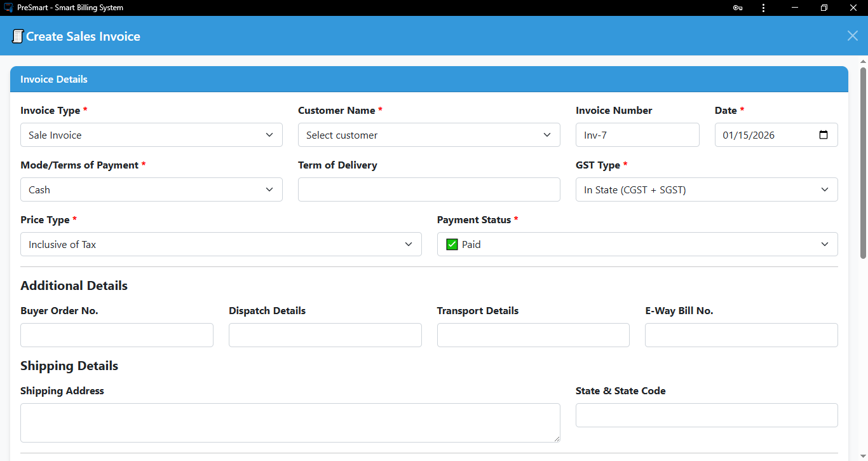Focus the E-Way Bill No. field
The height and width of the screenshot is (461, 868).
(741, 335)
